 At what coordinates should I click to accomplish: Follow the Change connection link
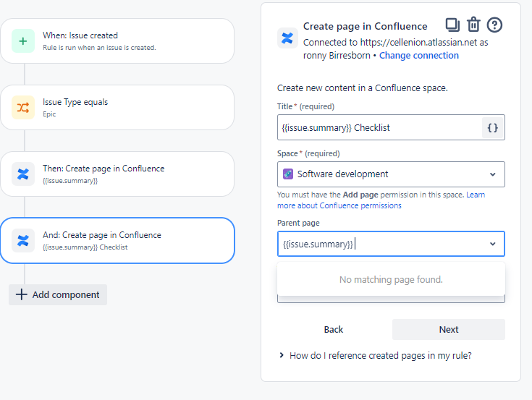pos(418,55)
